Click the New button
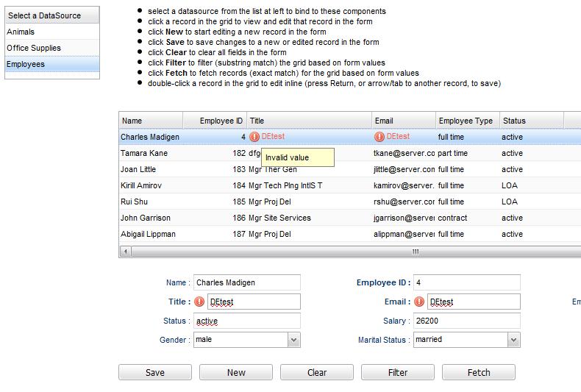Viewport: 581px width, 392px height. (x=236, y=372)
